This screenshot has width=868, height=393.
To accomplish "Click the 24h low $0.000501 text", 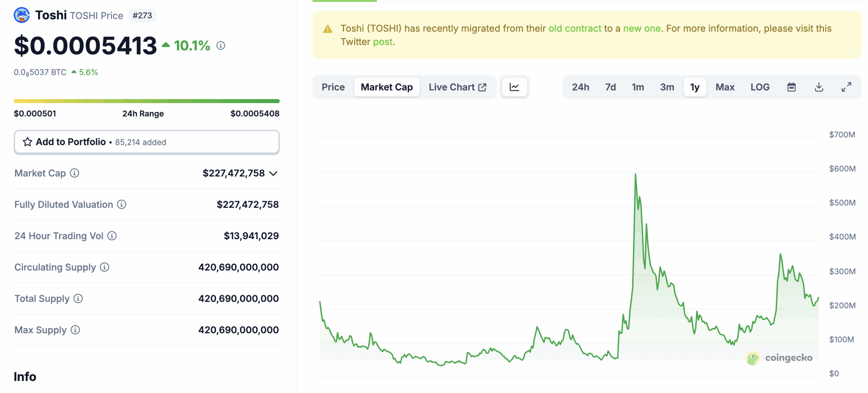I will 35,113.
